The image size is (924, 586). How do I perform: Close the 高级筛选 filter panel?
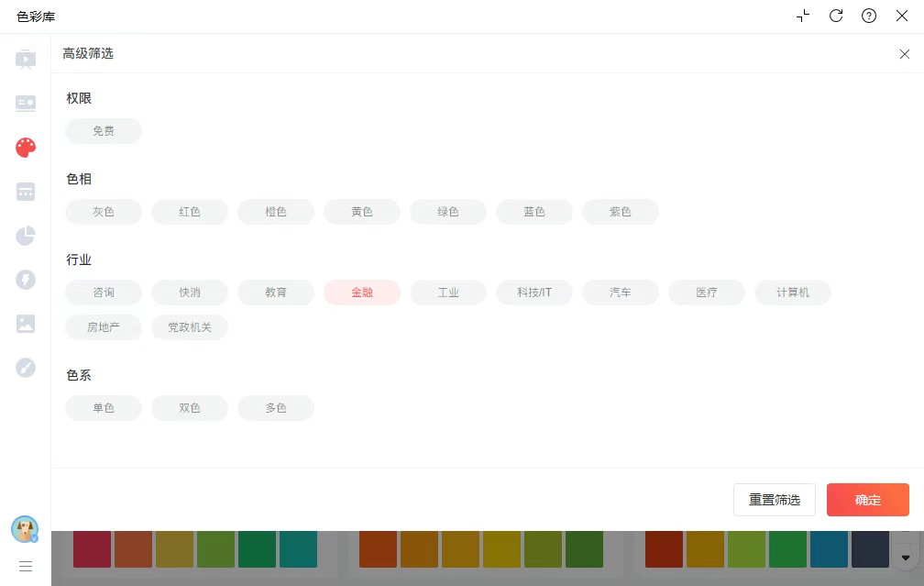coord(905,54)
